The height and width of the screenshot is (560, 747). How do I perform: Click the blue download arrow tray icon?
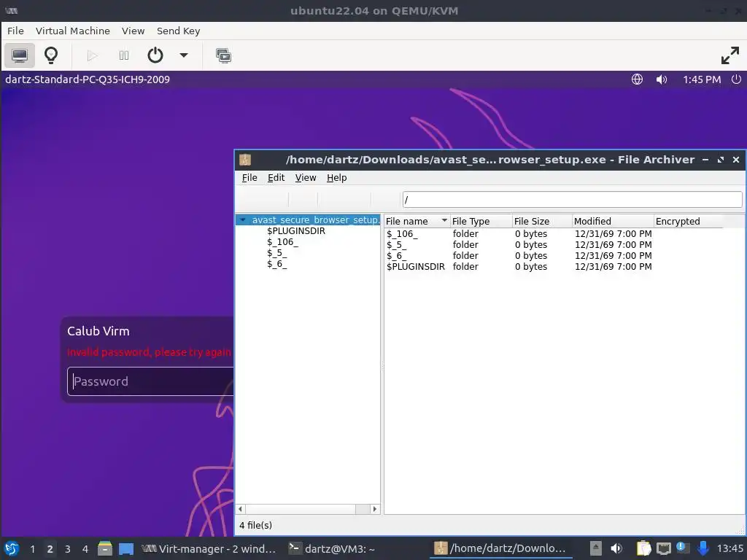click(x=703, y=548)
